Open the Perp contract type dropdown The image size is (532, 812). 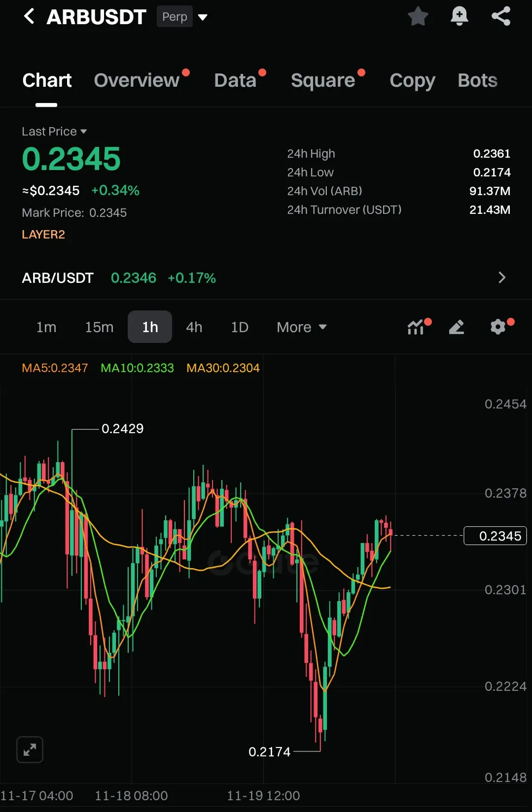click(x=182, y=17)
